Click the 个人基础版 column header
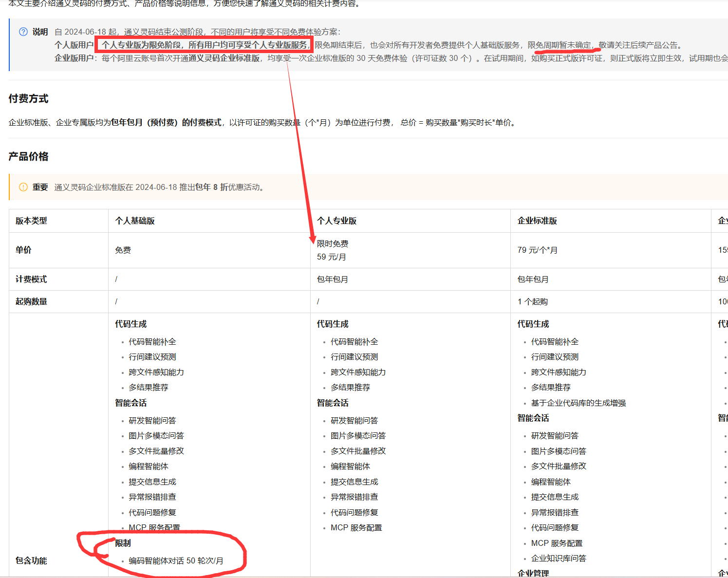The height and width of the screenshot is (578, 728). [x=135, y=221]
